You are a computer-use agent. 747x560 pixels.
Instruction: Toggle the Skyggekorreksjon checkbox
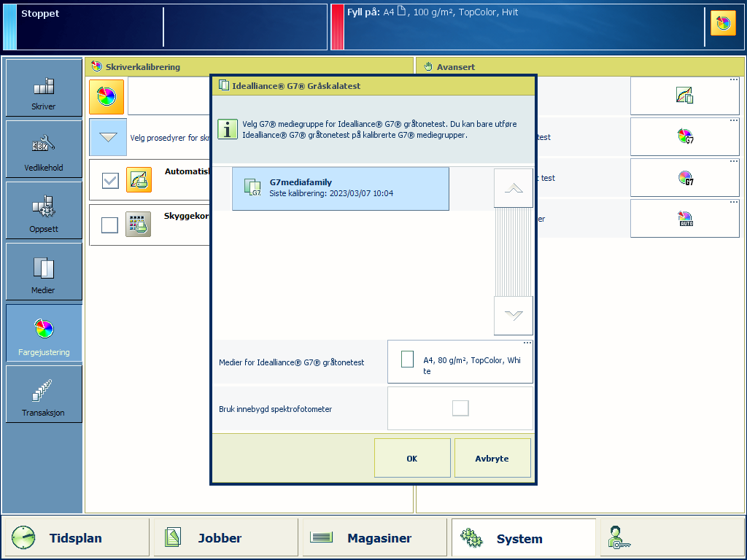[x=109, y=225]
